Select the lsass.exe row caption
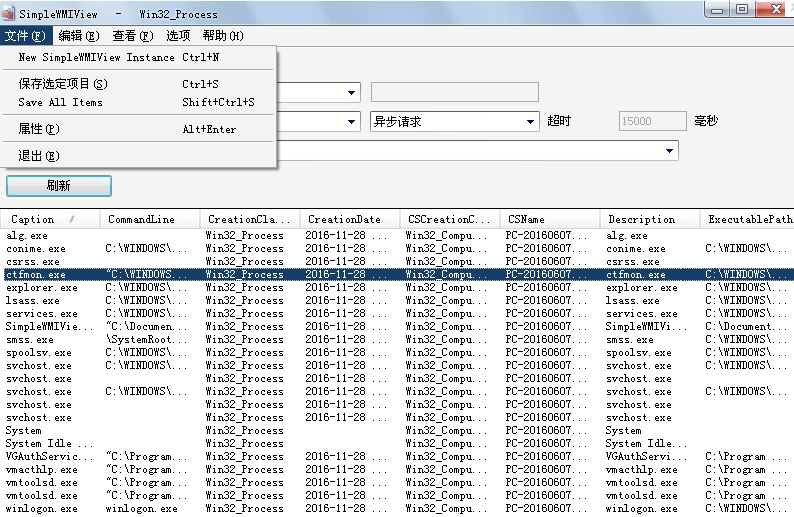Screen dimensions: 794x517 click(x=32, y=301)
